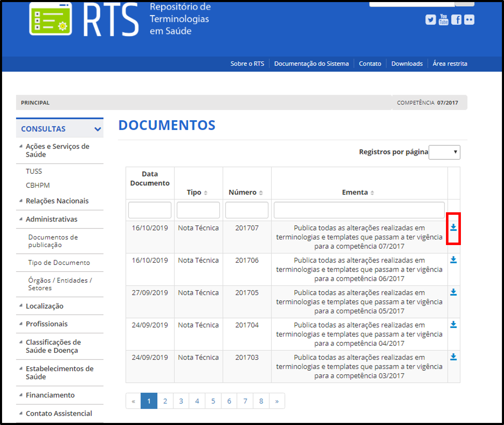The width and height of the screenshot is (504, 425).
Task: Go to results page 3
Action: click(x=181, y=401)
